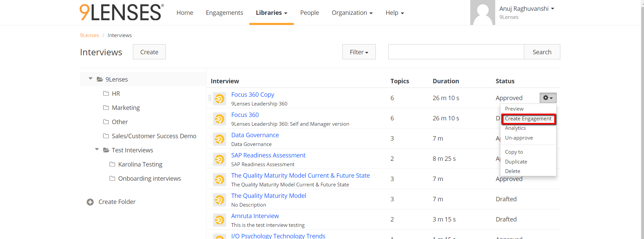The image size is (644, 239).
Task: Click the Sales/Customer Success Demo folder icon
Action: coord(106,136)
